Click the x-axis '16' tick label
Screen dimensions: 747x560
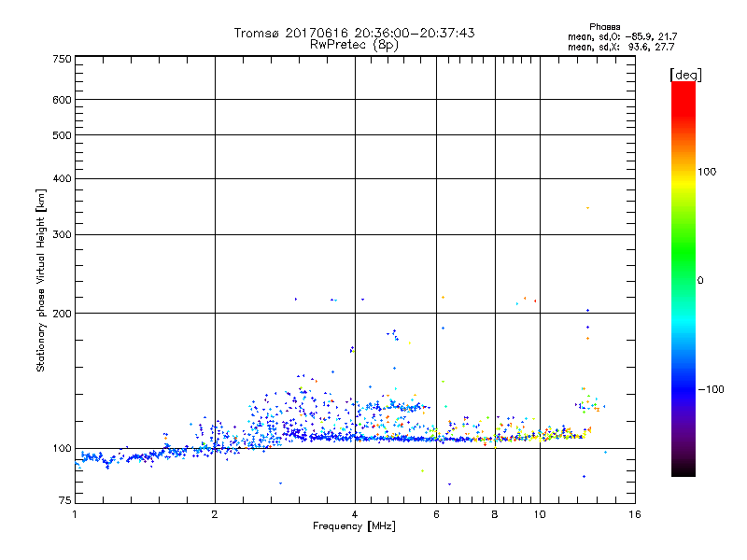click(635, 514)
